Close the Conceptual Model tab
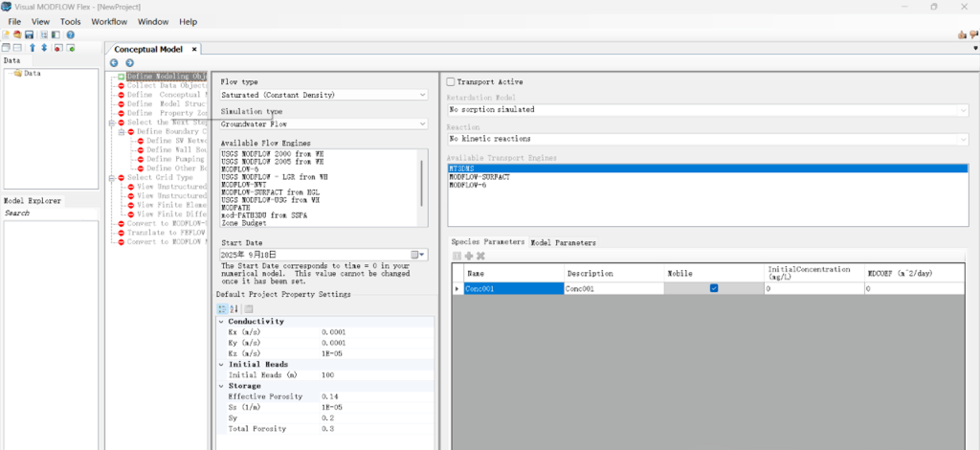 click(193, 49)
